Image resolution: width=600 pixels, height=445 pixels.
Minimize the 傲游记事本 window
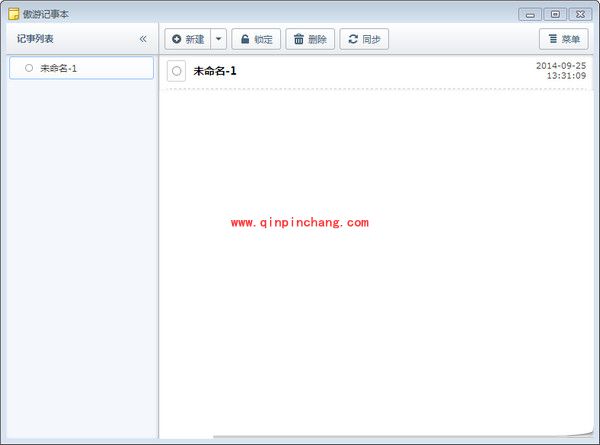530,15
